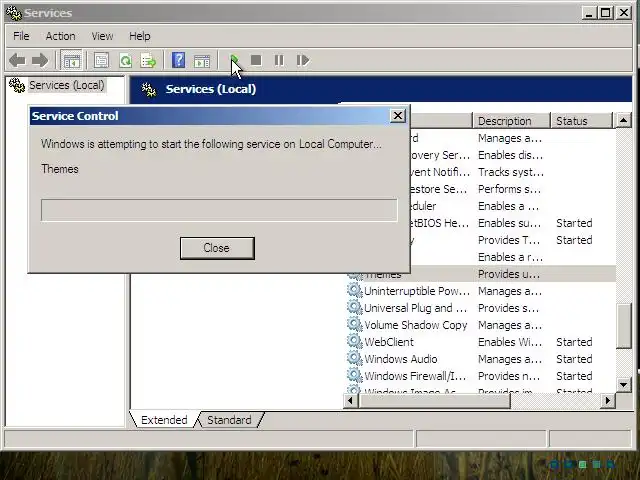Click the Refresh toolbar icon
This screenshot has width=640, height=480.
pyautogui.click(x=125, y=61)
